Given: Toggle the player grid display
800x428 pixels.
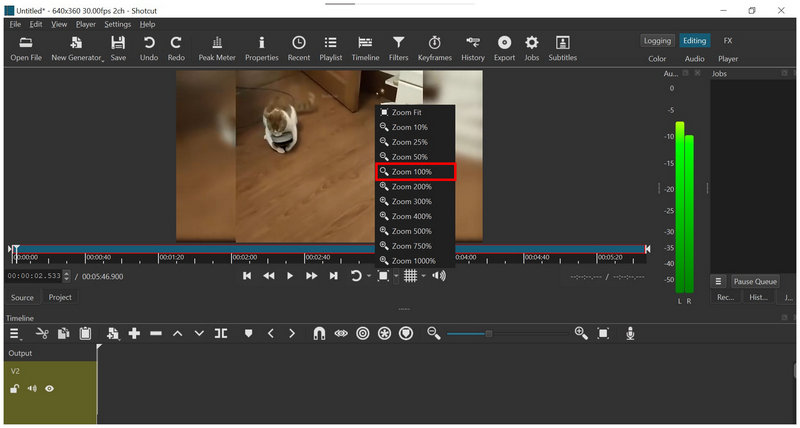Looking at the screenshot, I should (x=411, y=276).
